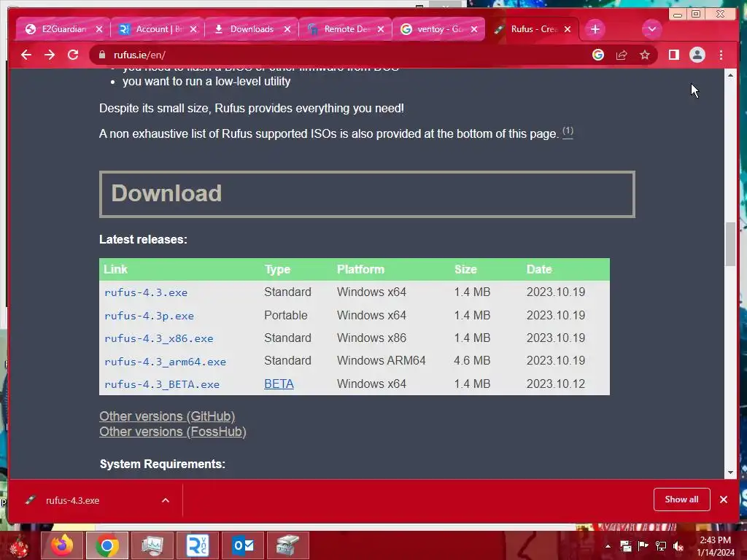Viewport: 747px width, 560px height.
Task: Close the Remote Desktop tab
Action: pyautogui.click(x=381, y=29)
